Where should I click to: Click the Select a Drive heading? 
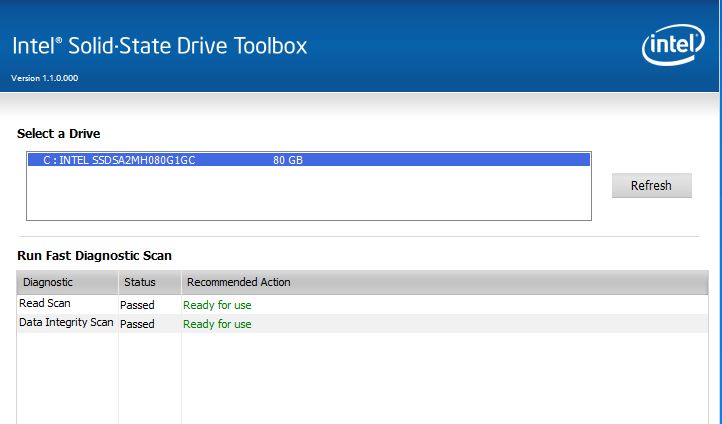point(58,134)
